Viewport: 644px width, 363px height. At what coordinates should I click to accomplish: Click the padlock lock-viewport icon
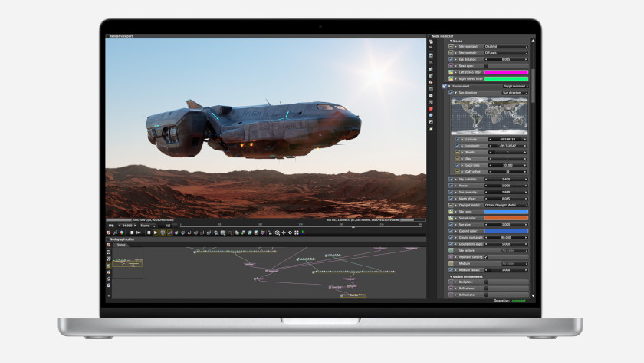tap(270, 233)
